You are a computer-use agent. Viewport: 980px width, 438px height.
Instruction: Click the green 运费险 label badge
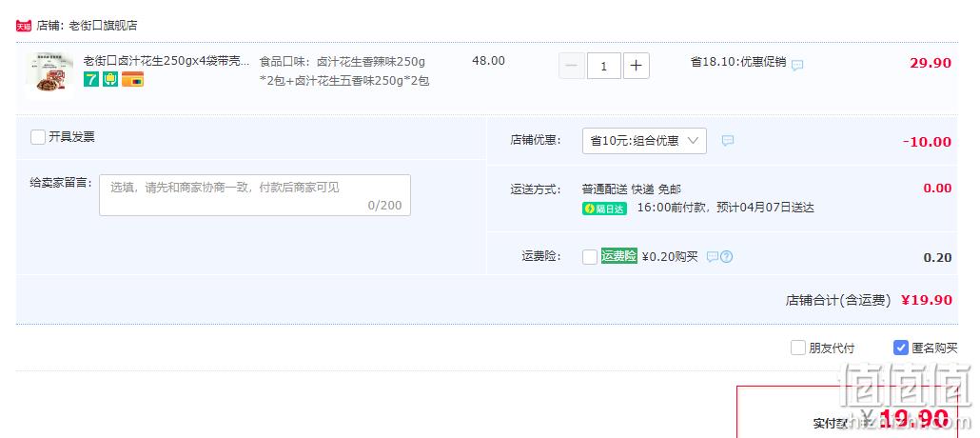click(x=618, y=256)
